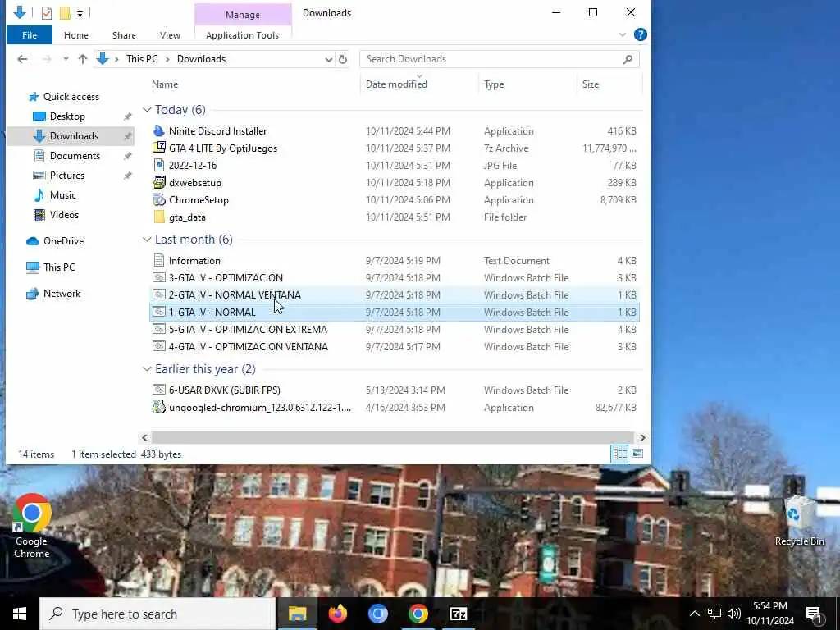Open the File menu tab
This screenshot has width=840, height=630.
pyautogui.click(x=30, y=35)
